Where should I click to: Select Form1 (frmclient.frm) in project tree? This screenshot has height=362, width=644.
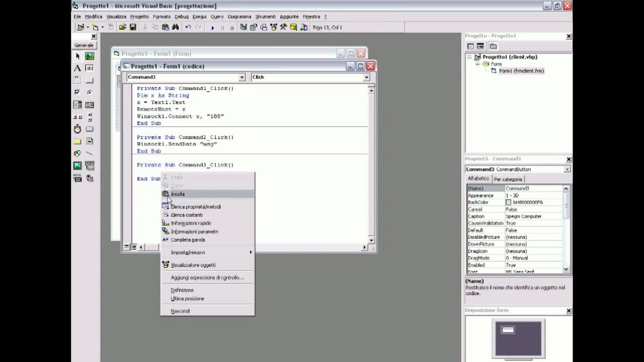pos(521,71)
